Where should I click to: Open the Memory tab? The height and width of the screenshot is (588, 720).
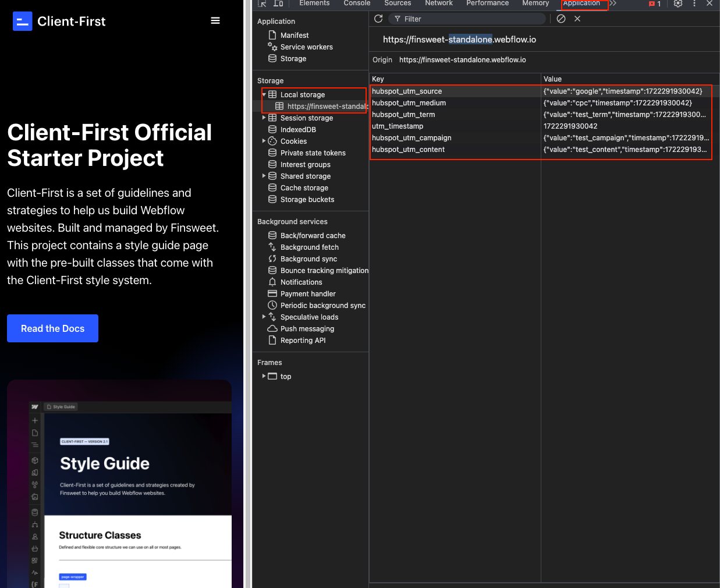pos(535,3)
